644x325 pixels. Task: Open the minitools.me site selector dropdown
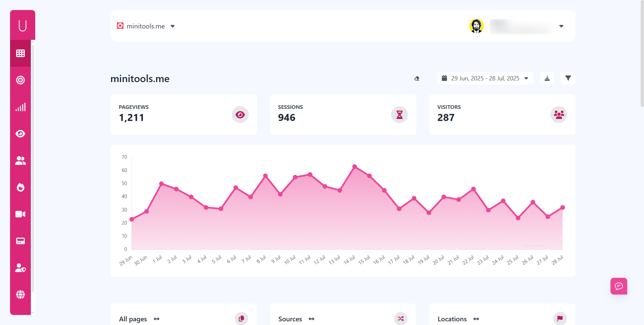point(172,26)
